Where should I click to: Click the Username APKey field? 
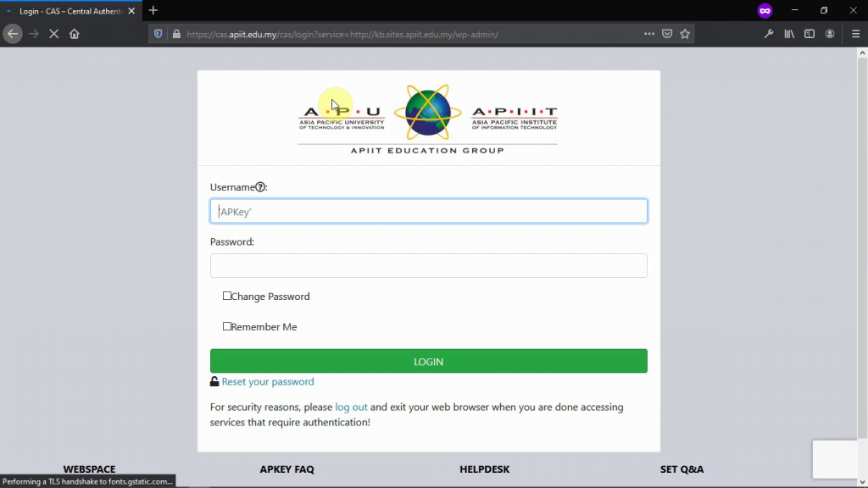[x=428, y=211]
